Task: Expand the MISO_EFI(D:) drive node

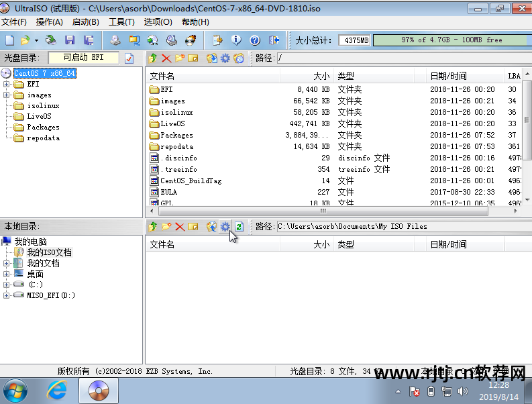Action: [7, 295]
